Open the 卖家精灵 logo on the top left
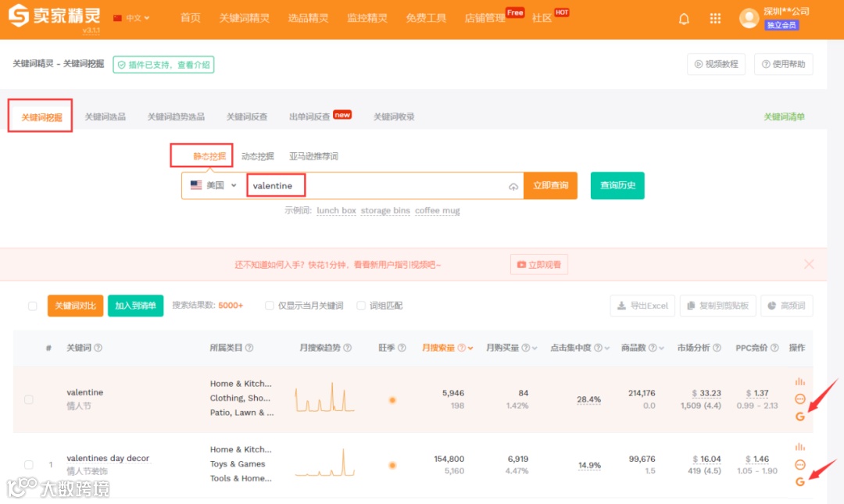 (53, 17)
